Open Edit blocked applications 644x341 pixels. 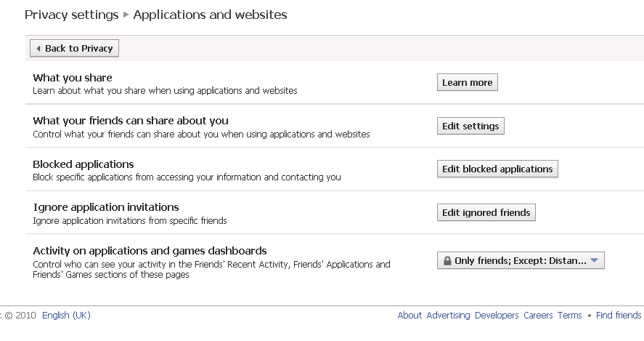(x=497, y=169)
